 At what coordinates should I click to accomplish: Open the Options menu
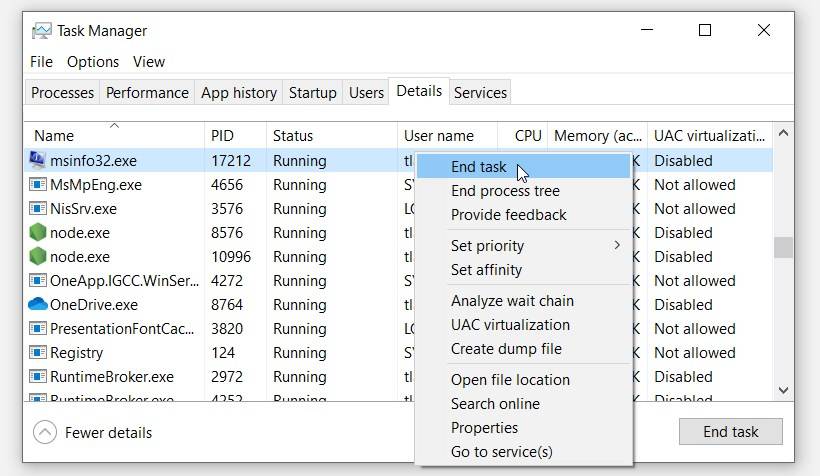(93, 62)
